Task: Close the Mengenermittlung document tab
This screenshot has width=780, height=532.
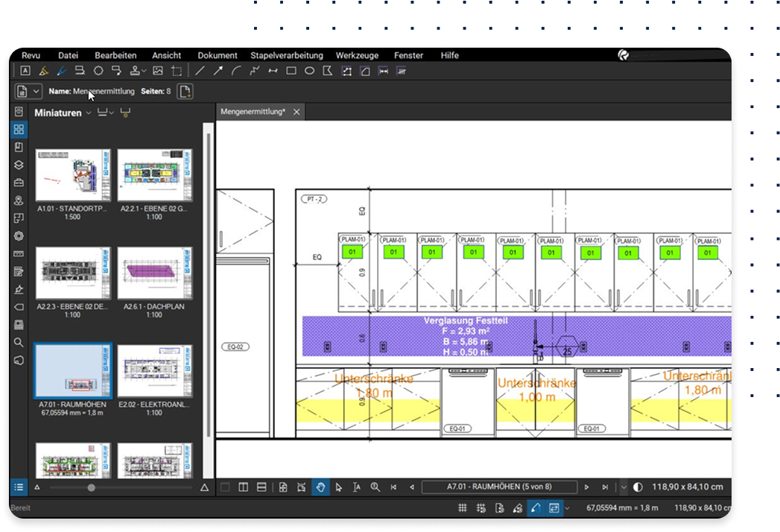Action: click(297, 112)
